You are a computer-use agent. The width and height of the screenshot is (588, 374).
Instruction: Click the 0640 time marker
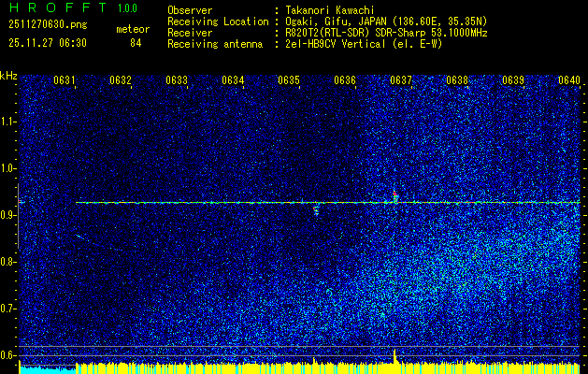569,80
